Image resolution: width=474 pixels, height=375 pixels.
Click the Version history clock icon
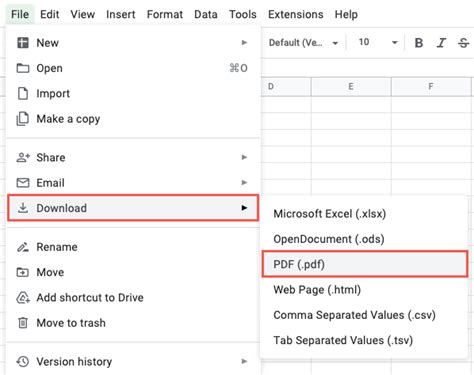(23, 361)
